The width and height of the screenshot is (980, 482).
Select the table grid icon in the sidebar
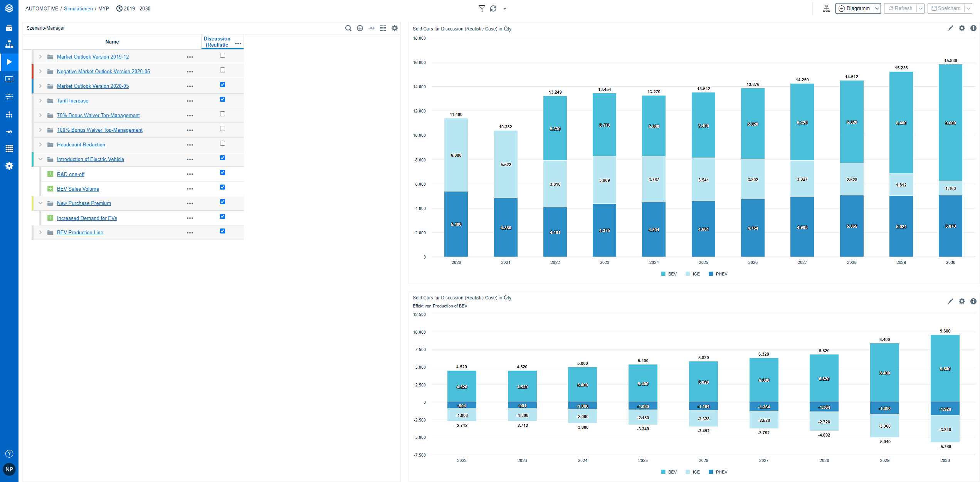pos(9,148)
